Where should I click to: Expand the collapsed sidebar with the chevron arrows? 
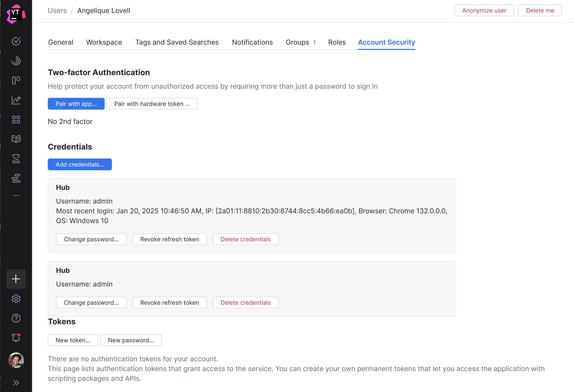16,383
